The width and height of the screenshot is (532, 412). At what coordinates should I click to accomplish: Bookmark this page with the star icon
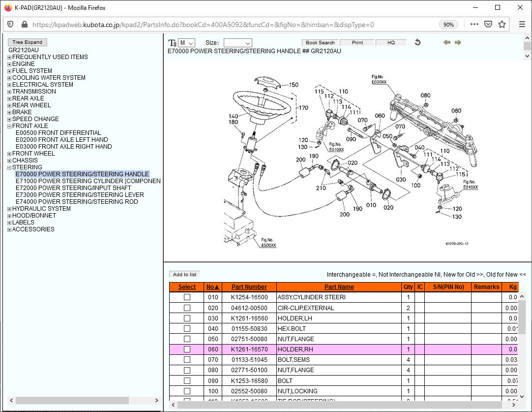(502, 24)
